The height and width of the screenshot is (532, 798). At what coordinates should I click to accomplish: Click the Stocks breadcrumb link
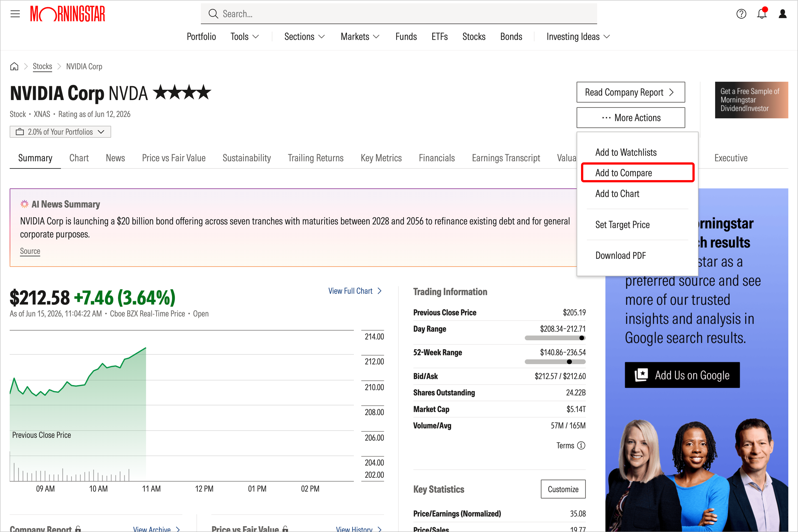(x=42, y=66)
